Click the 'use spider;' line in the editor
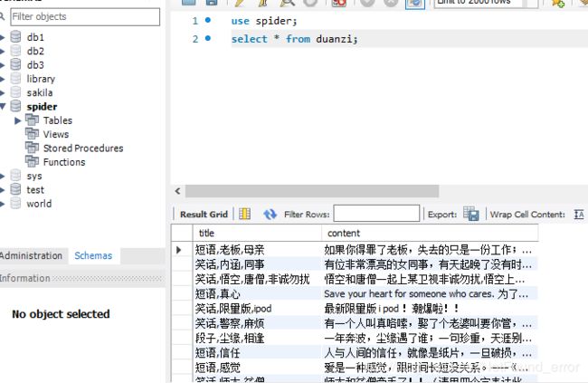The image size is (588, 383). pyautogui.click(x=263, y=21)
